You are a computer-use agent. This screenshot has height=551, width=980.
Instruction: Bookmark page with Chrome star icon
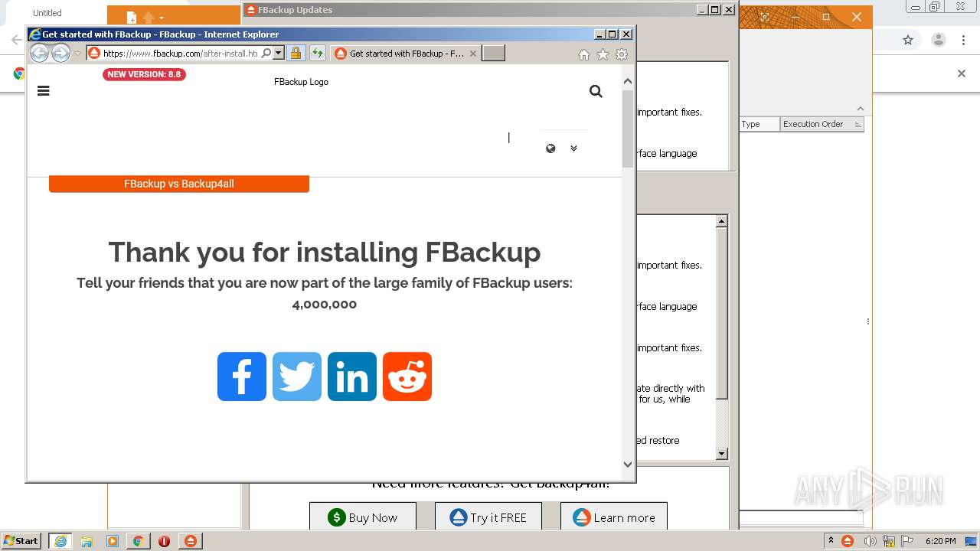(x=908, y=40)
